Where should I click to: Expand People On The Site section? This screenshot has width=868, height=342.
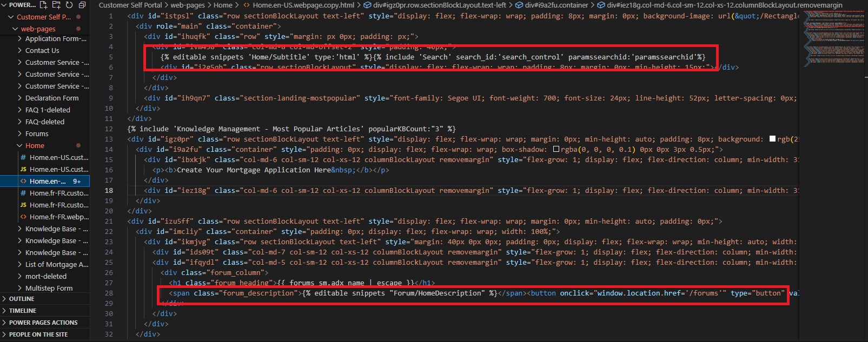38,334
